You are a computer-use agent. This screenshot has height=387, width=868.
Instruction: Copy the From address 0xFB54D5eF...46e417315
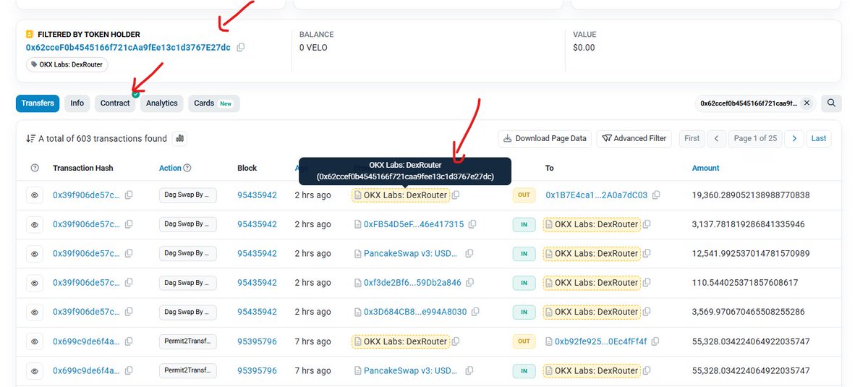point(472,224)
